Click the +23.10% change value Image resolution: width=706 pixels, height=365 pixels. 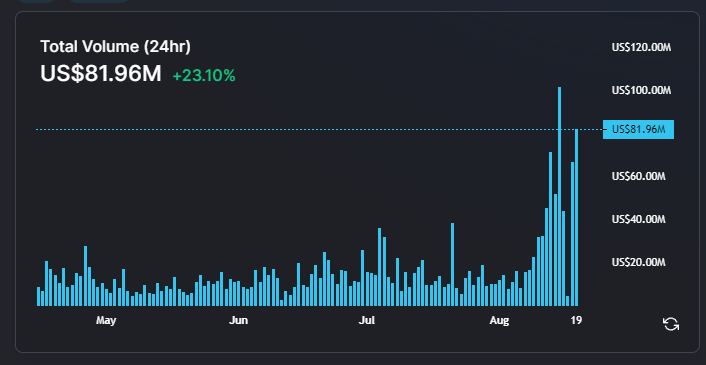click(204, 76)
